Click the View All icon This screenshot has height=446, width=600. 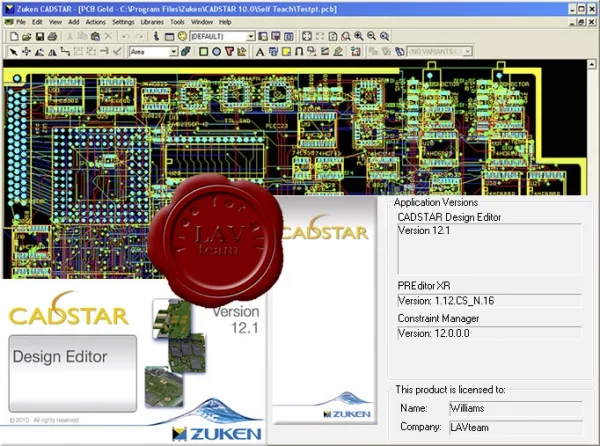(x=307, y=36)
